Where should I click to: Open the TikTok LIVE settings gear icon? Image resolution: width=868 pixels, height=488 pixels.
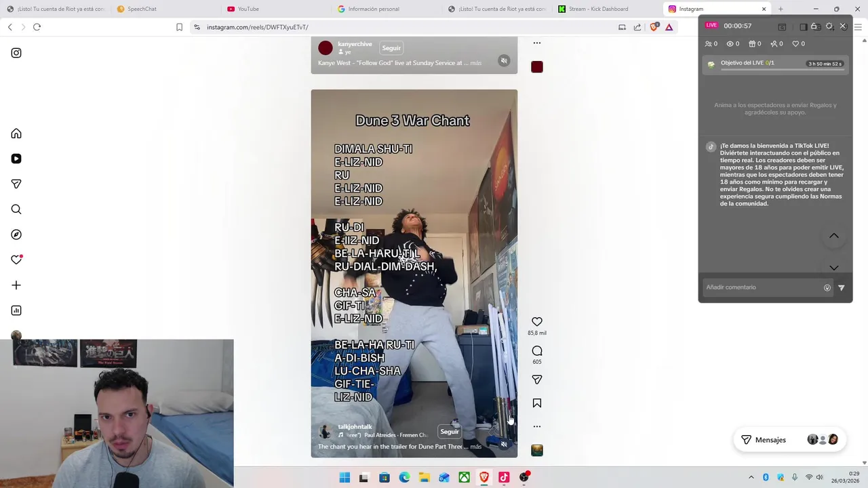click(829, 26)
